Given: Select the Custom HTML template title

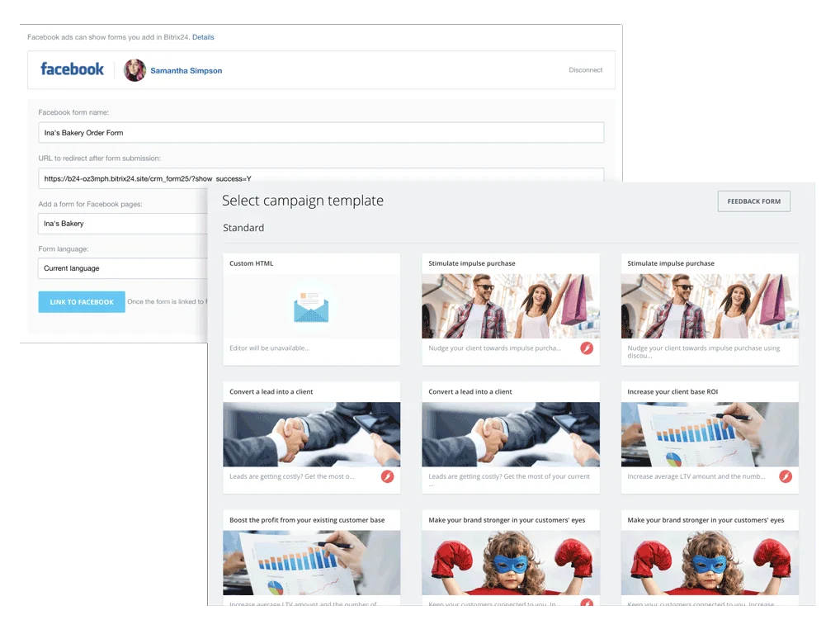Looking at the screenshot, I should click(x=251, y=263).
